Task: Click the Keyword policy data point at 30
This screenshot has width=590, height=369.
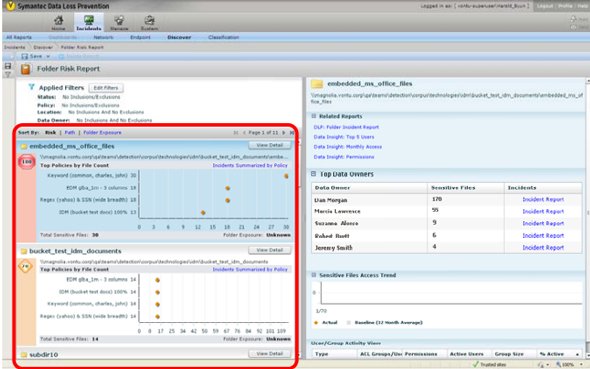Action: 286,176
